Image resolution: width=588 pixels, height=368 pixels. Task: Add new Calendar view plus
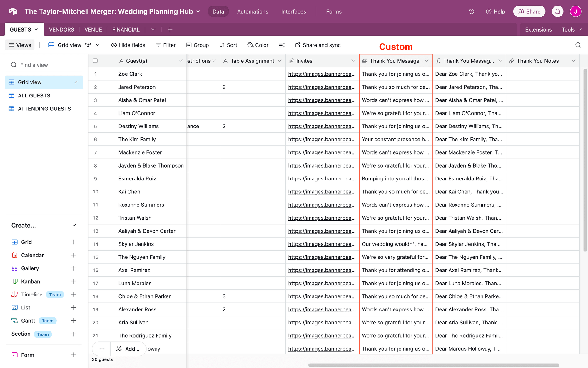pyautogui.click(x=73, y=255)
